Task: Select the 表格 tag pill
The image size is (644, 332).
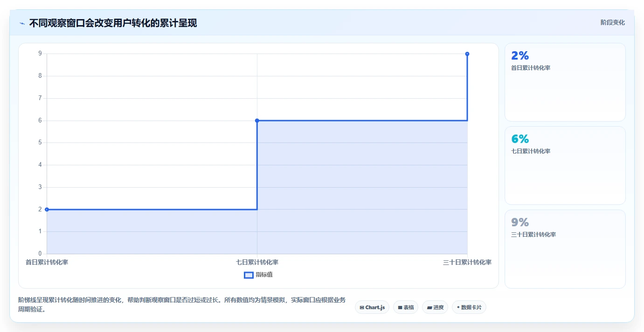Action: 406,307
